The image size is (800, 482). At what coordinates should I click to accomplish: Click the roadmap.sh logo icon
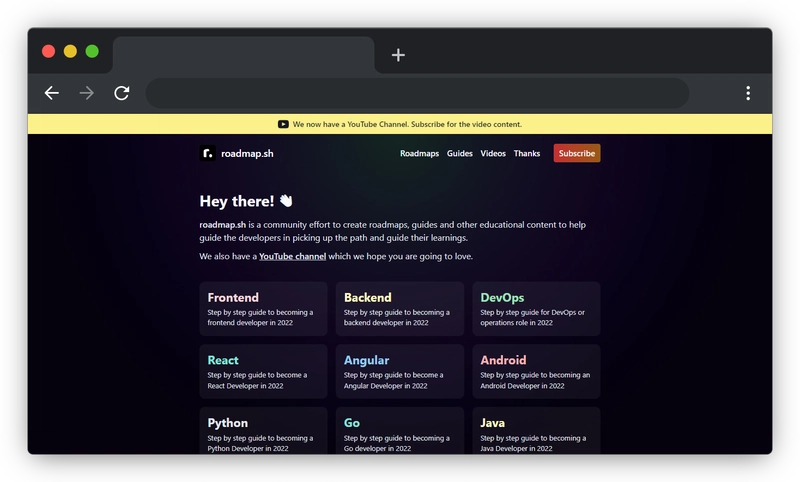tap(207, 153)
